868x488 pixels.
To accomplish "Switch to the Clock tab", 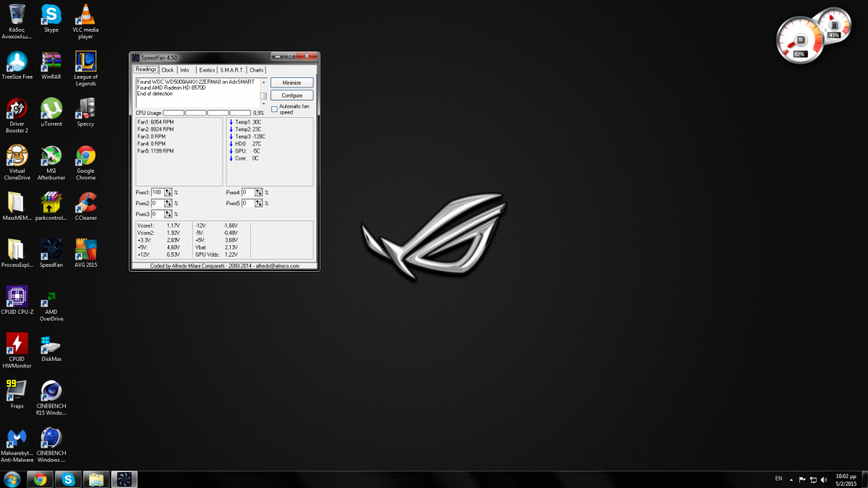I will point(167,70).
